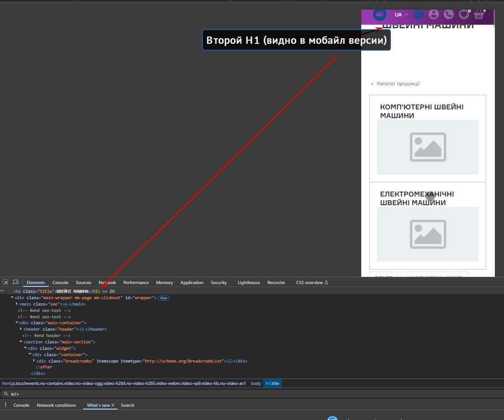The height and width of the screenshot is (420, 504).
Task: Select the h1 class="title" DOM row
Action: (252, 291)
